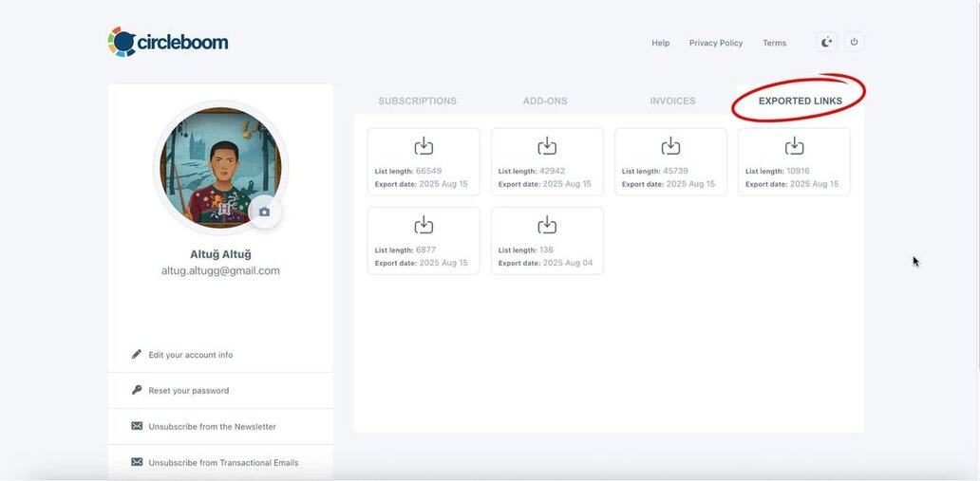Download the export with list length 10916

click(x=794, y=146)
